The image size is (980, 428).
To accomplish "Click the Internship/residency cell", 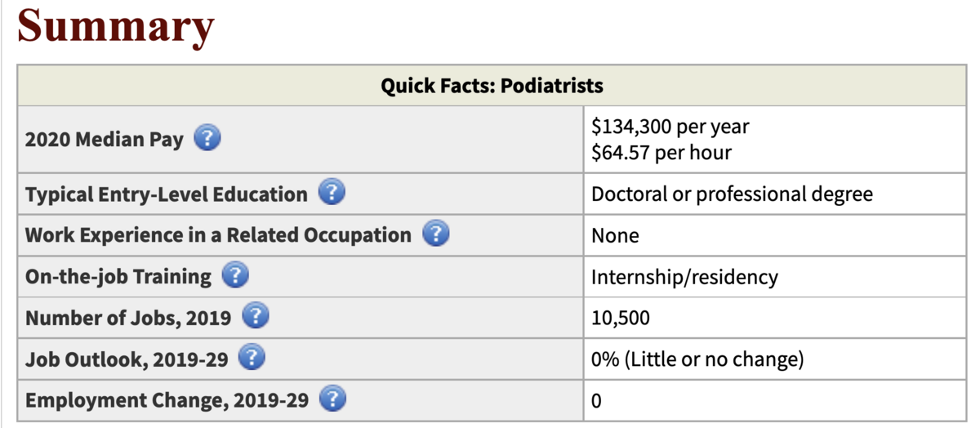I will pyautogui.click(x=684, y=277).
